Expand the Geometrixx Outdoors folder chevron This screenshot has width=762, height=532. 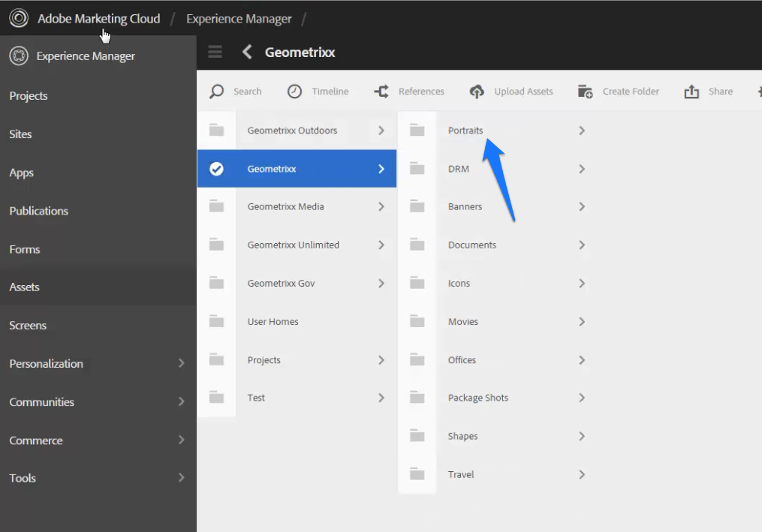(381, 130)
